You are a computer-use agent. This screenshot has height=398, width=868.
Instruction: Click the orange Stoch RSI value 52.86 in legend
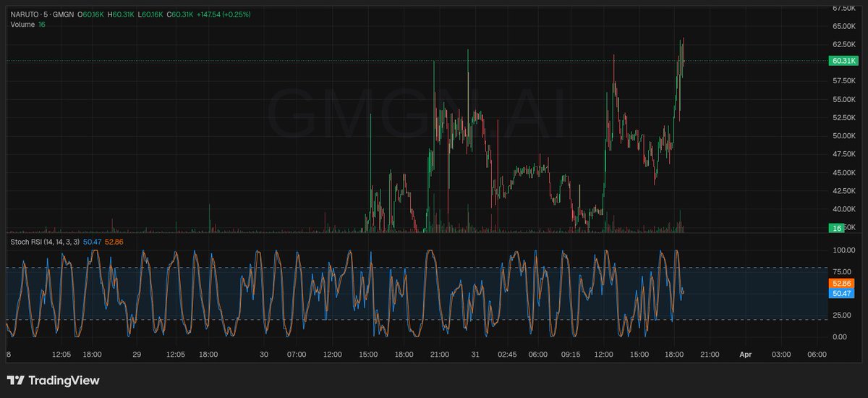pyautogui.click(x=114, y=242)
